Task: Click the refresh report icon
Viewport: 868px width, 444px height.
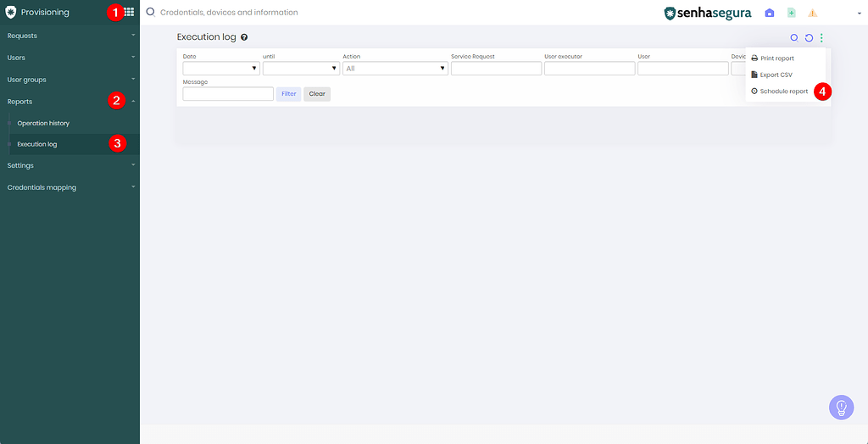Action: 809,37
